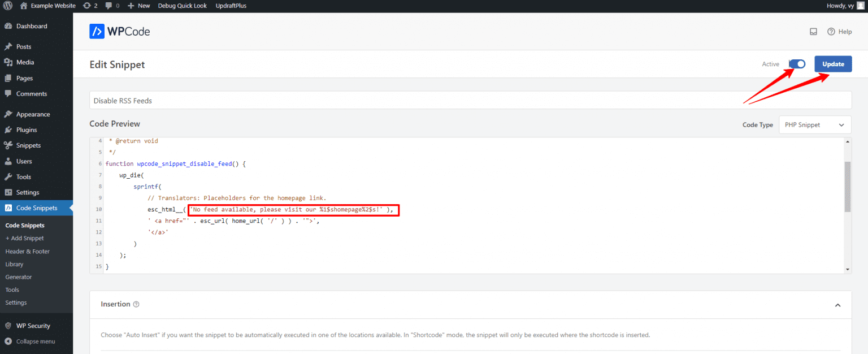Open Plugins in the sidebar menu
Viewport: 868px width, 354px height.
tap(26, 129)
